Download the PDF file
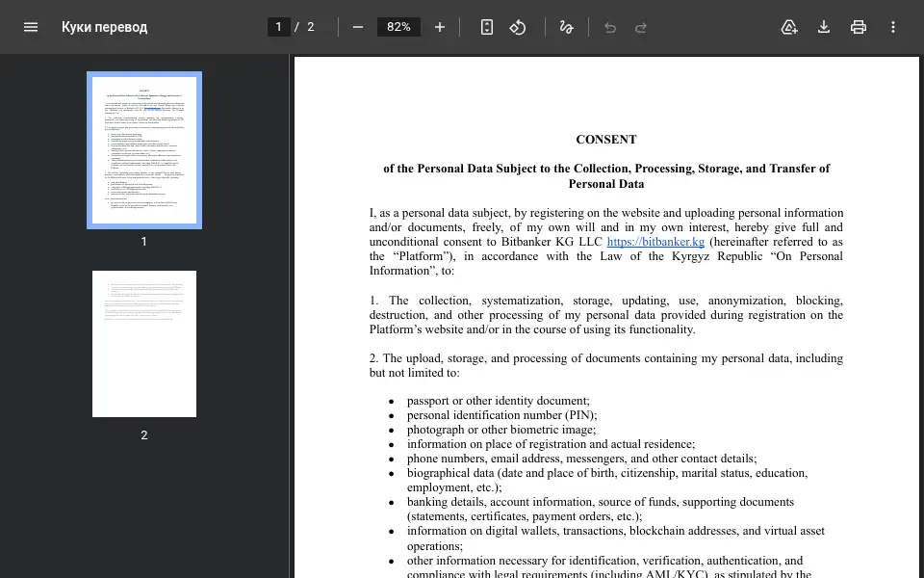 click(x=824, y=27)
